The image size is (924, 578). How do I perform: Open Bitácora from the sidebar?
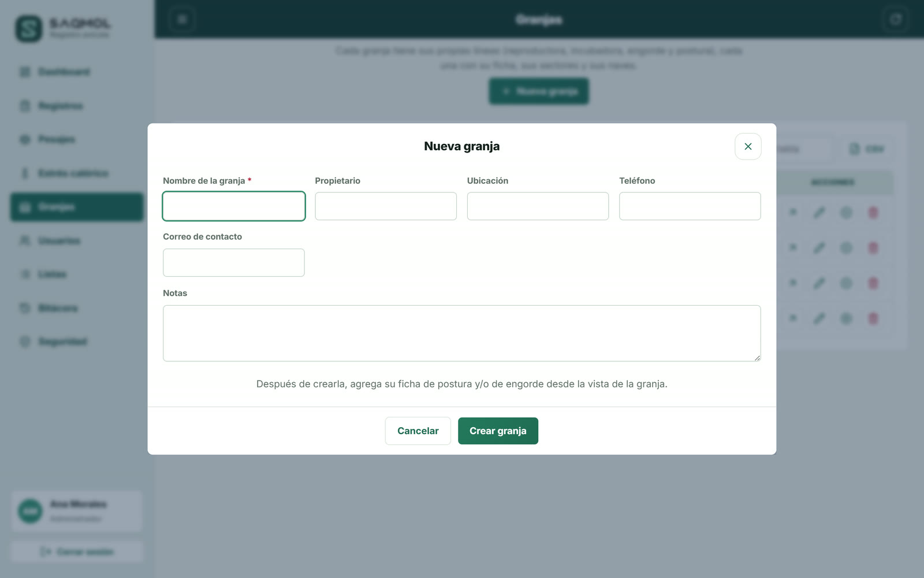point(77,308)
